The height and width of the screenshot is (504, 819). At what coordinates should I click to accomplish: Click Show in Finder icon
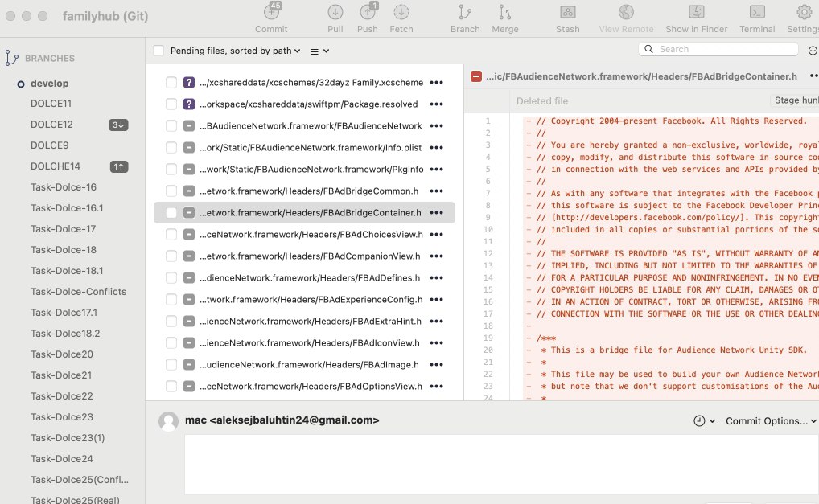[x=696, y=13]
